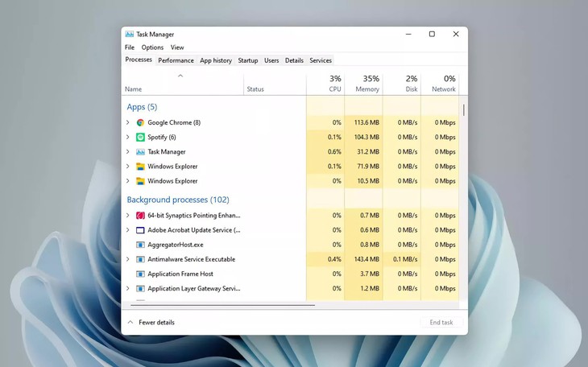Click the horizontal scrollbar thumb
Screen dimensions: 588x367
pos(223,306)
